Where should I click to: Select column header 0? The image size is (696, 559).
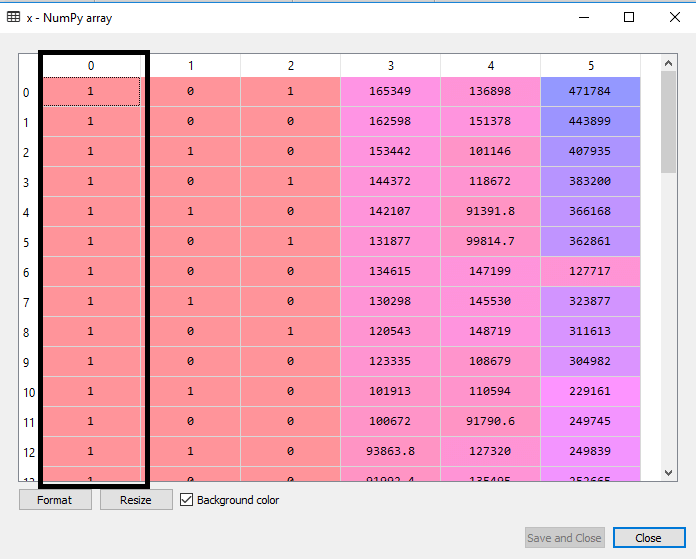(91, 65)
